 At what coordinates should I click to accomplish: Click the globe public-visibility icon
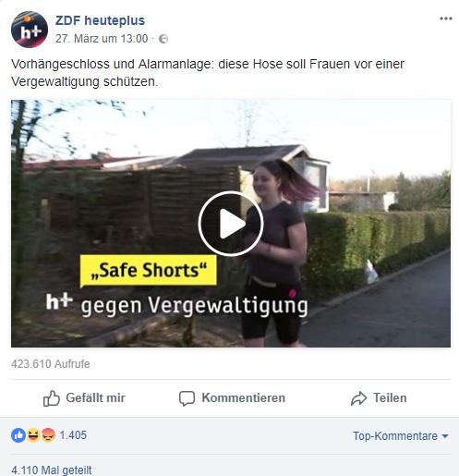coord(163,39)
